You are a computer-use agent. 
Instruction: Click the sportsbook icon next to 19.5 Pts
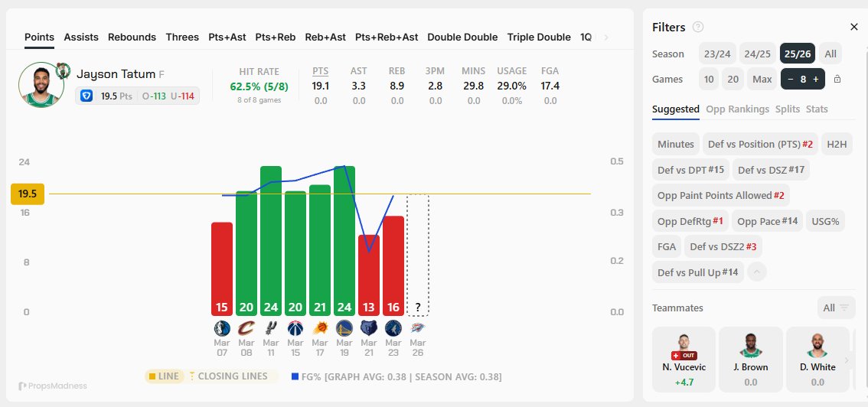coord(88,96)
